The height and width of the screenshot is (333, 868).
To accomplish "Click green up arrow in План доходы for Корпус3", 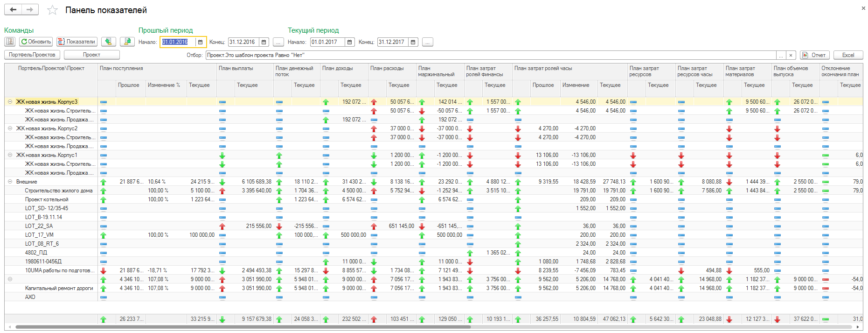I will point(326,102).
